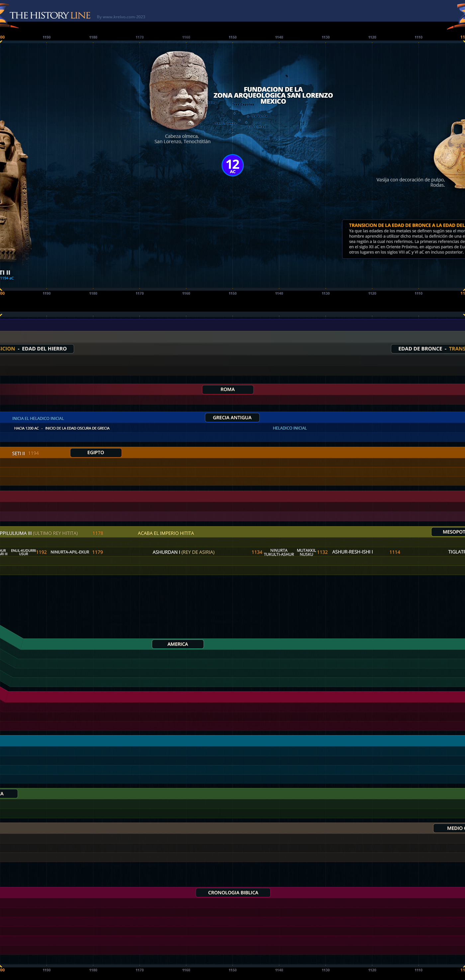Click the 1140 marker on the bottom ruler
The height and width of the screenshot is (980, 465).
[279, 970]
